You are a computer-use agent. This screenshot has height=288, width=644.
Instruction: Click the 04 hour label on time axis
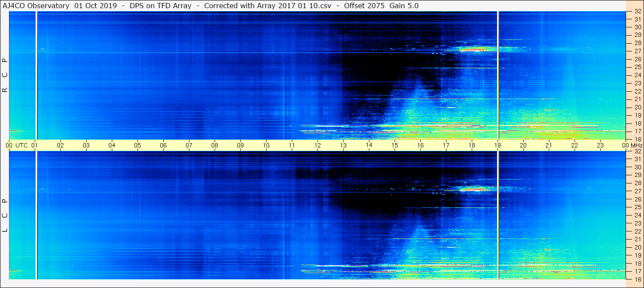pos(112,145)
